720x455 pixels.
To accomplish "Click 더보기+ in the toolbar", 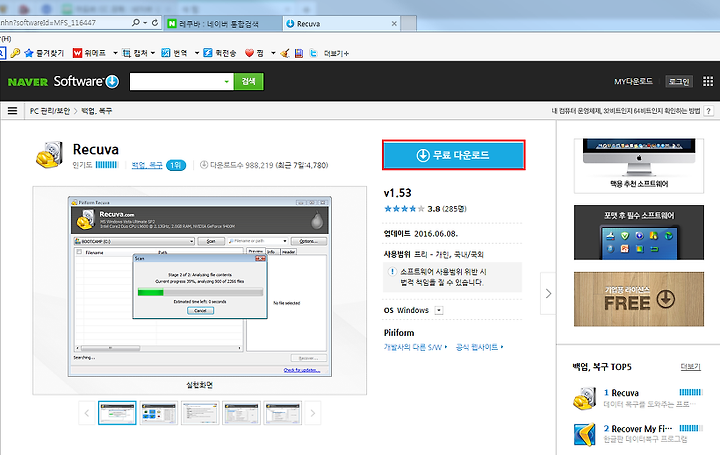I will 336,54.
